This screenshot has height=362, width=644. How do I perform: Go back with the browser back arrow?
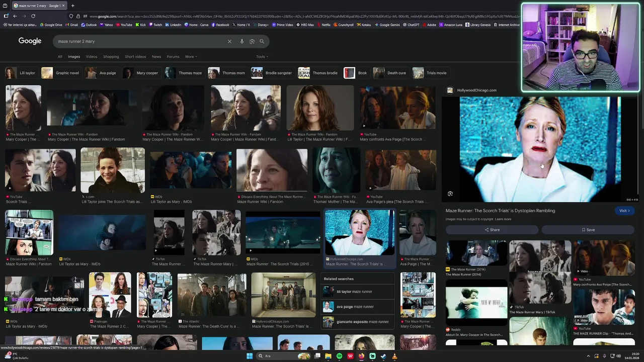coord(15,16)
